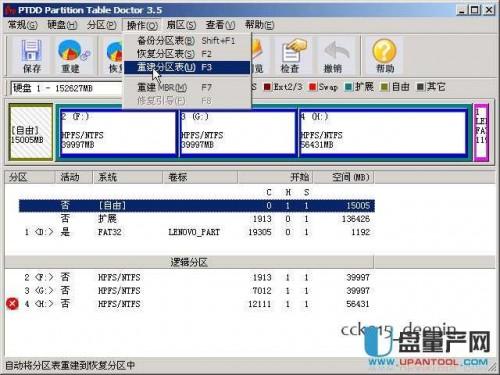Select the 扩展 136426 partition row

point(197,219)
